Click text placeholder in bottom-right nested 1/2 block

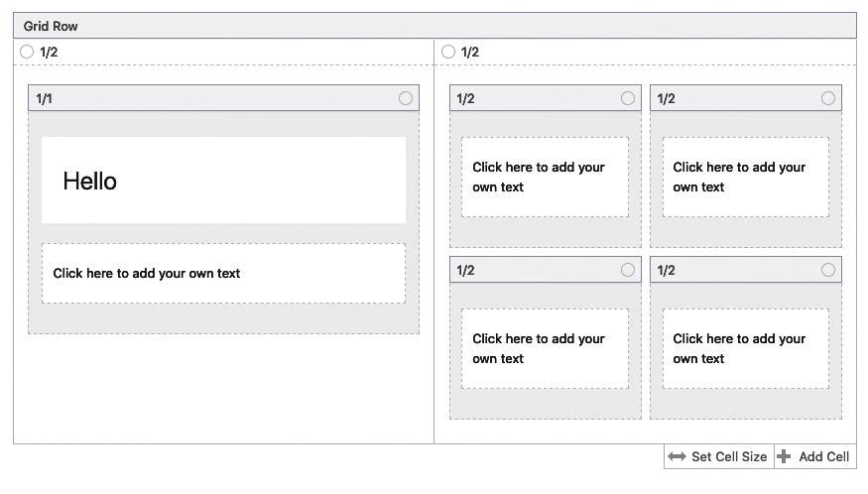click(x=746, y=349)
